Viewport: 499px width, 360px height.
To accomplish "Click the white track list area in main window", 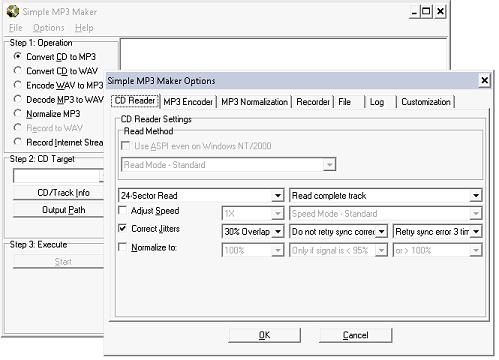I will point(283,54).
